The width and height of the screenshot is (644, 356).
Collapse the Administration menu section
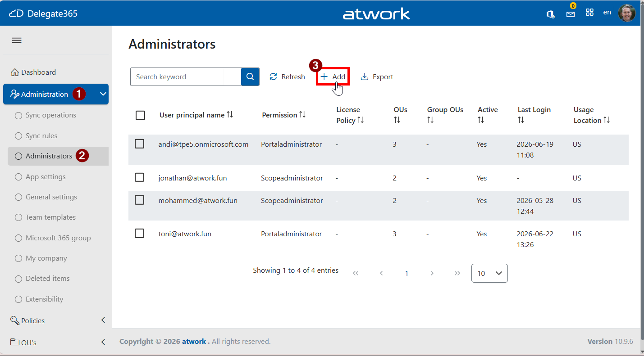103,94
